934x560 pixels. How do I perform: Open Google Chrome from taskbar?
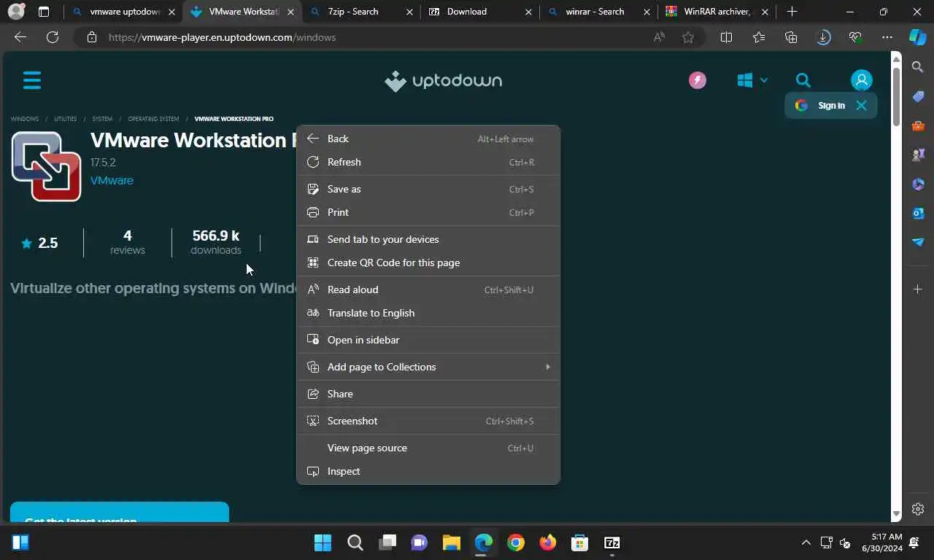516,542
